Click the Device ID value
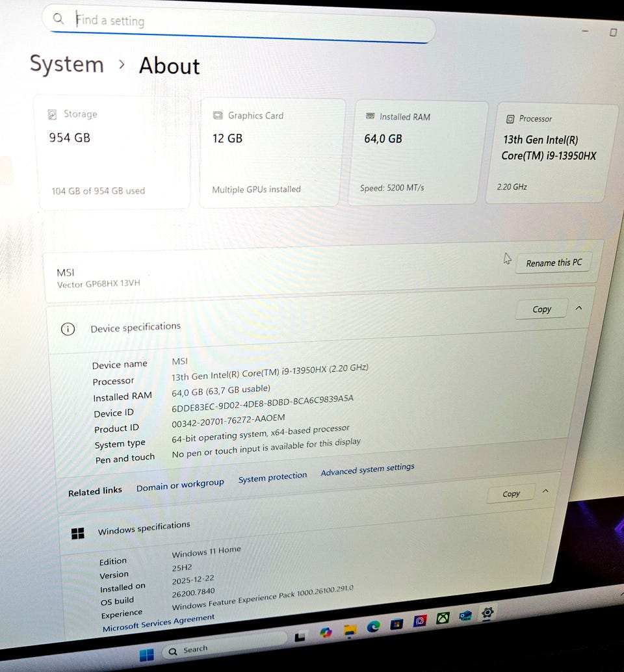 pyautogui.click(x=263, y=404)
